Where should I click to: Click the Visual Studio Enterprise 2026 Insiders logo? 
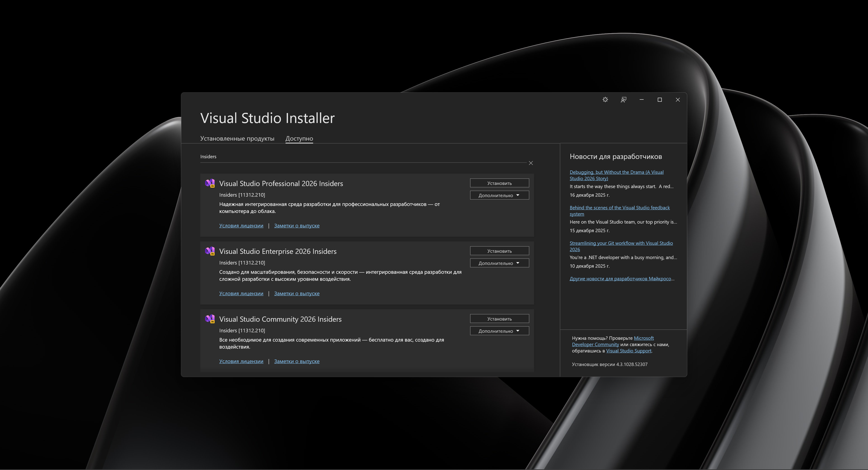pyautogui.click(x=210, y=251)
